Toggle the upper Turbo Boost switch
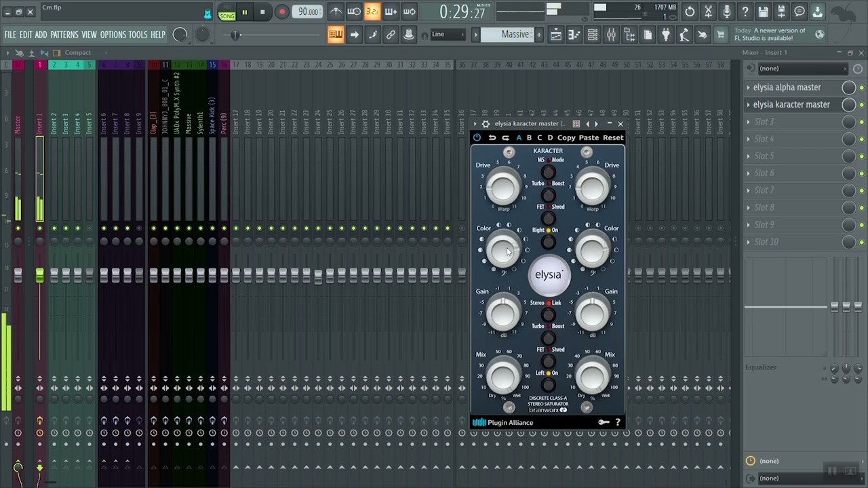868x488 pixels. point(548,195)
